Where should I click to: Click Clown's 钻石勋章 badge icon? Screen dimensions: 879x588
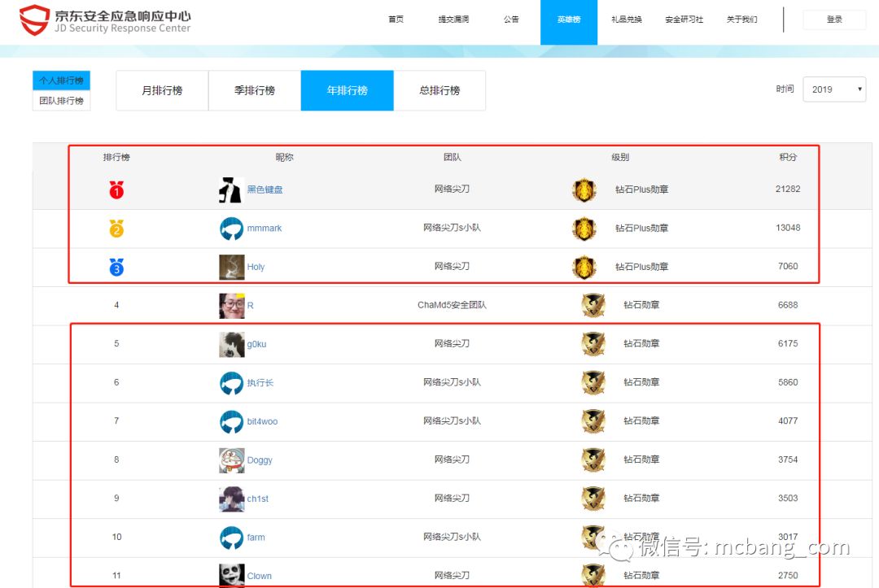point(593,575)
